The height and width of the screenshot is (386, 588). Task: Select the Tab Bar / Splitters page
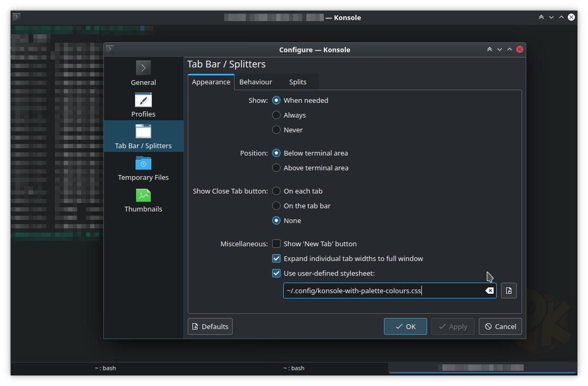(x=143, y=137)
